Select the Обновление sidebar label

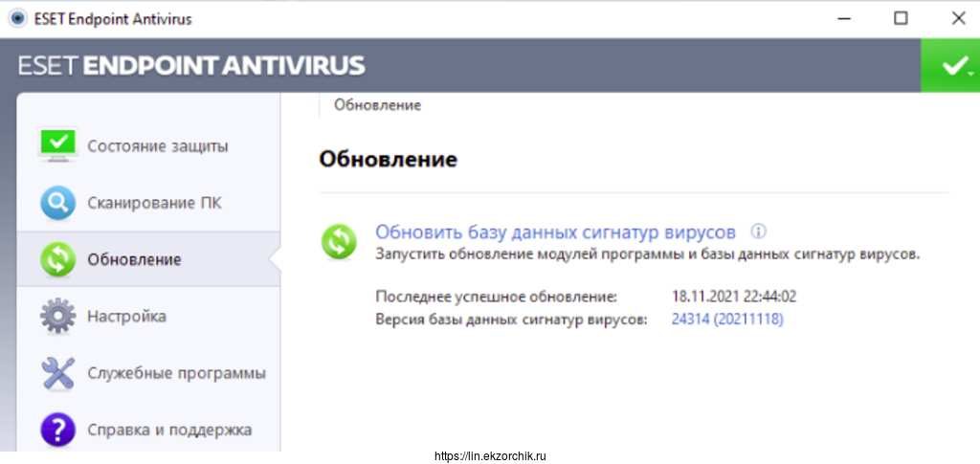point(134,259)
